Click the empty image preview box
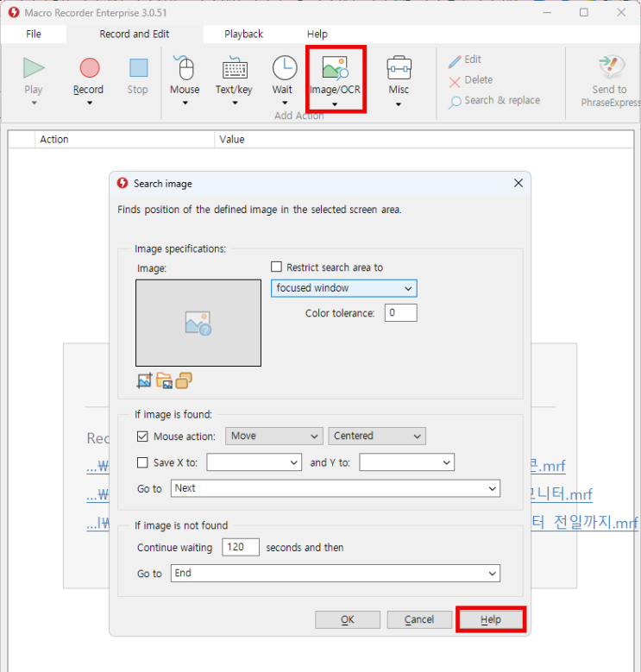This screenshot has height=672, width=641. [x=198, y=323]
